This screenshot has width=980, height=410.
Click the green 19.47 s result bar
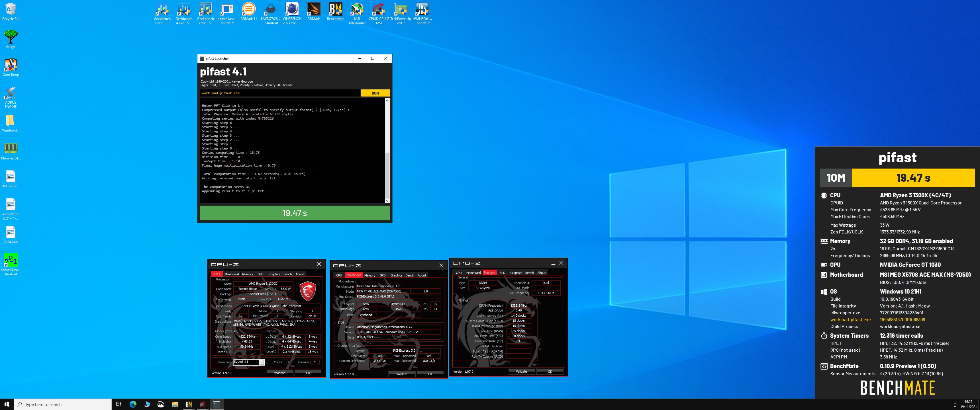295,213
